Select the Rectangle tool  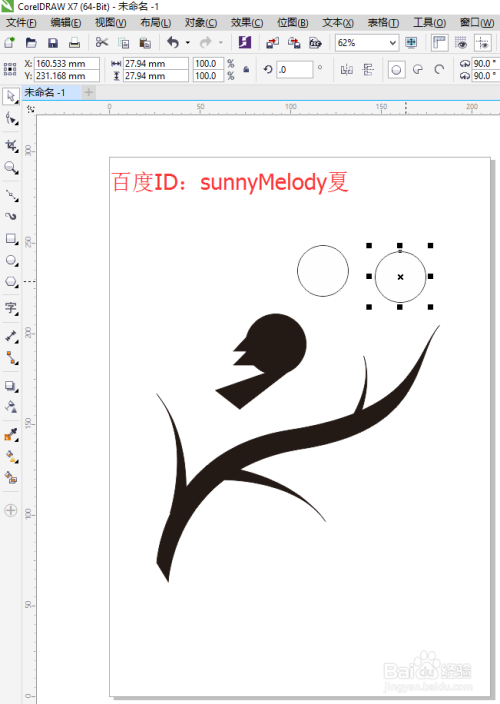click(x=11, y=238)
